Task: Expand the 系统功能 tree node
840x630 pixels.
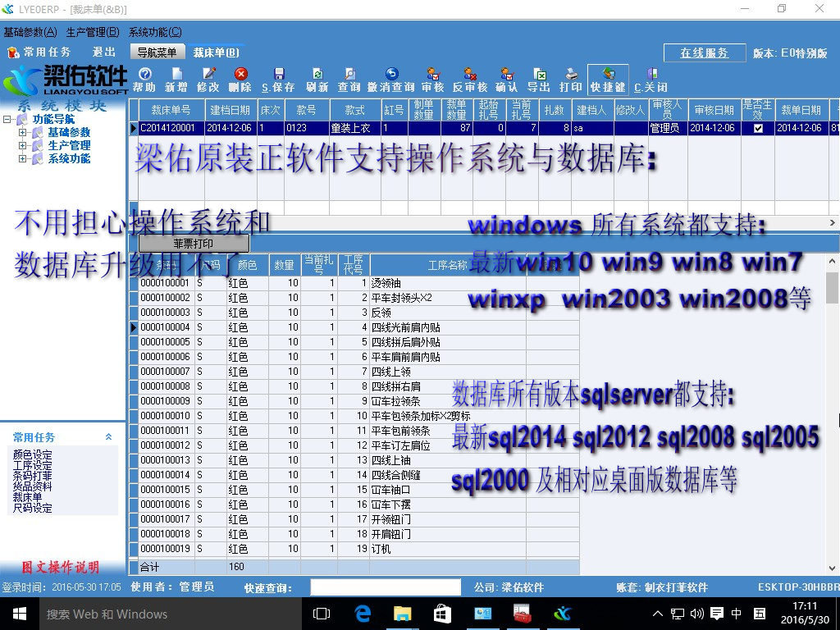Action: click(22, 158)
